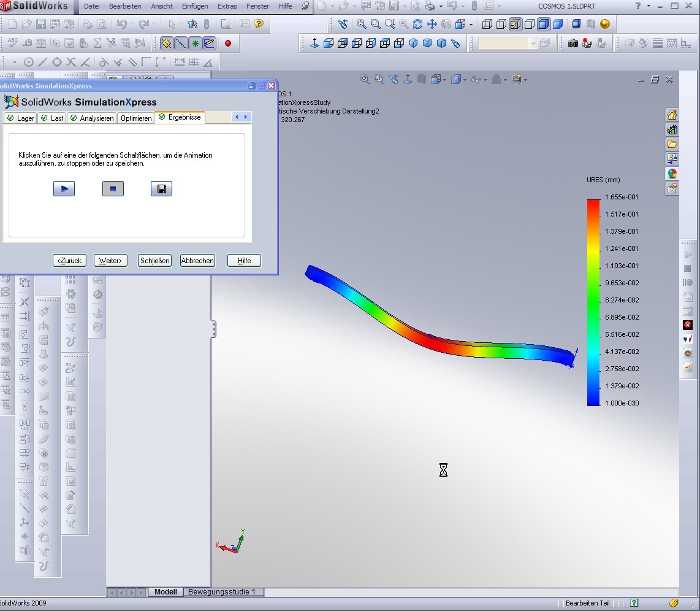Image resolution: width=700 pixels, height=611 pixels.
Task: Click the Normal To view icon in Standard Views
Action: pyautogui.click(x=314, y=44)
